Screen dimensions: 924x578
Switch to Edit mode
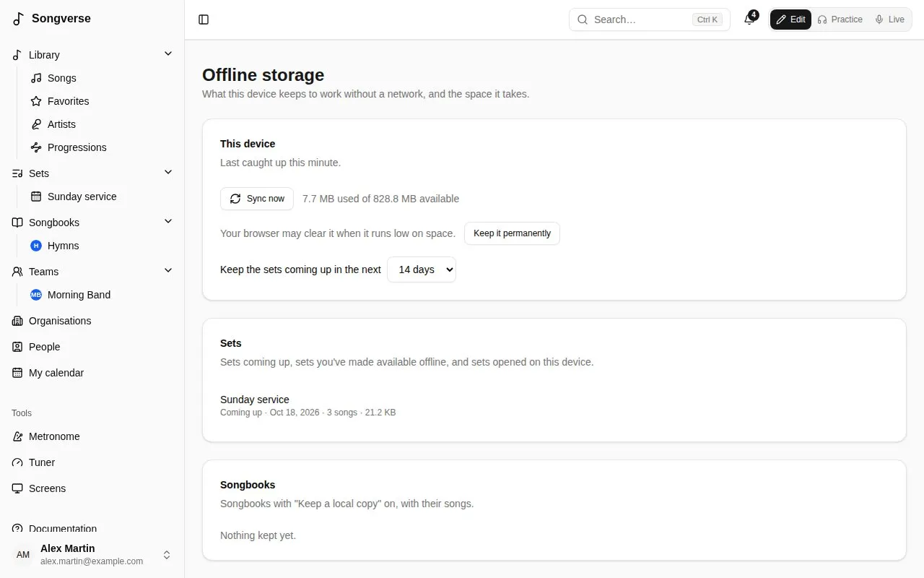point(790,20)
